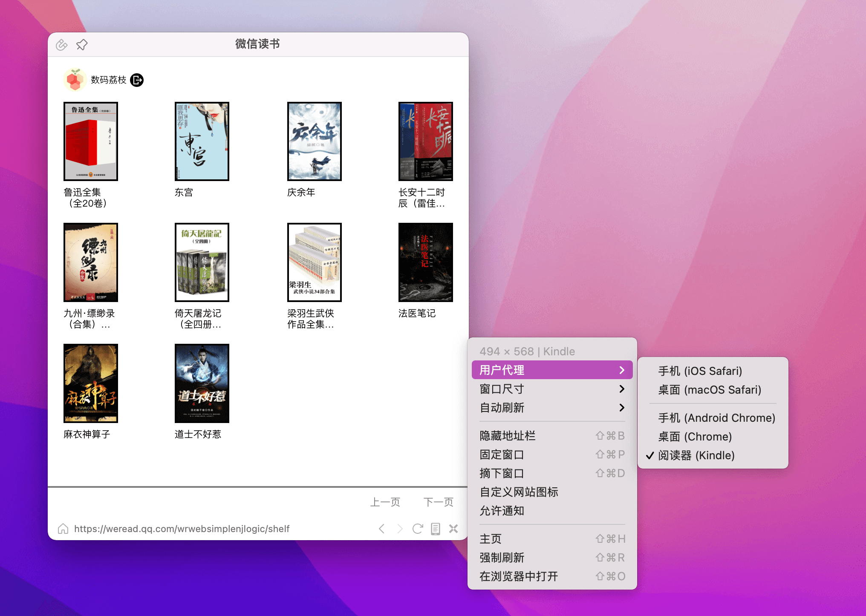Click the link grab icon at top left
Image resolution: width=866 pixels, height=616 pixels.
(61, 44)
